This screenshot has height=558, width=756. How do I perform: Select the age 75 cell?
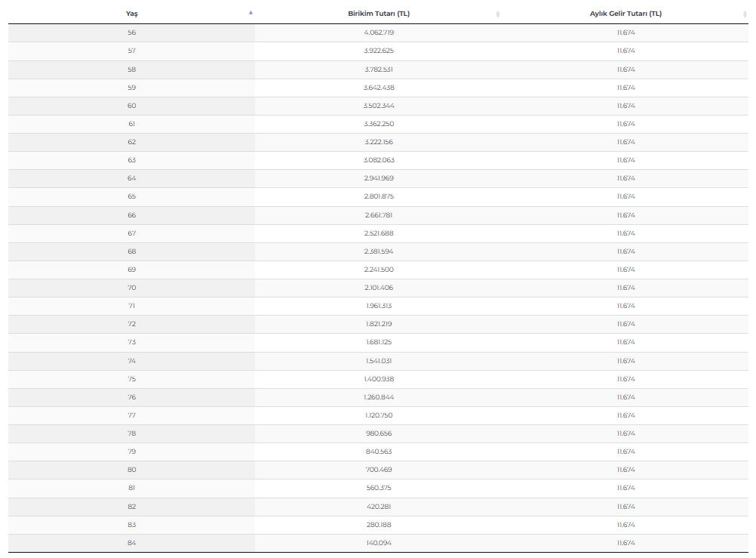point(131,379)
